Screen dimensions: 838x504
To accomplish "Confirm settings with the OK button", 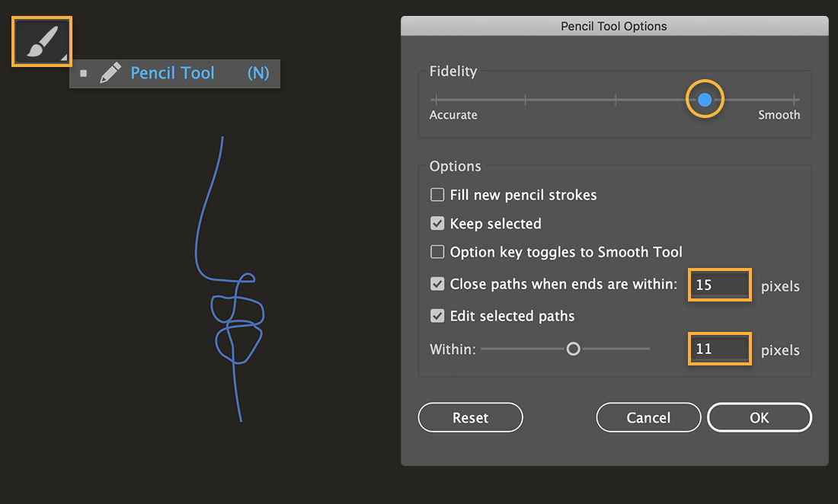I will click(x=759, y=417).
